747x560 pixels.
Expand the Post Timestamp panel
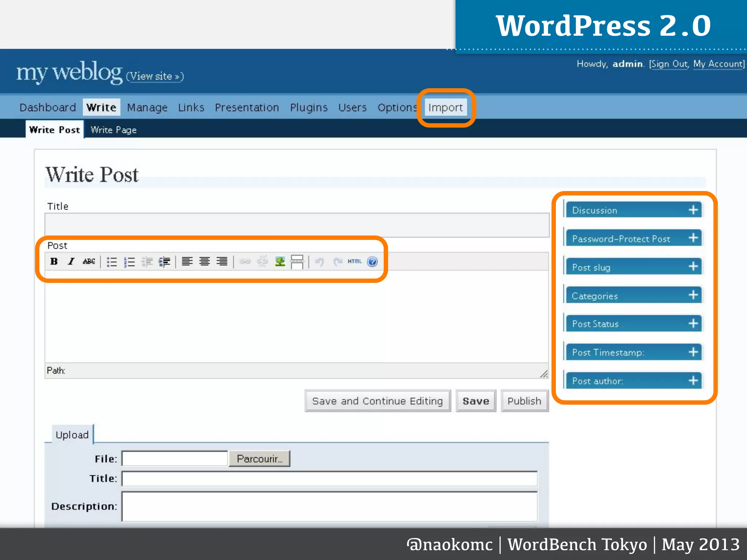693,352
